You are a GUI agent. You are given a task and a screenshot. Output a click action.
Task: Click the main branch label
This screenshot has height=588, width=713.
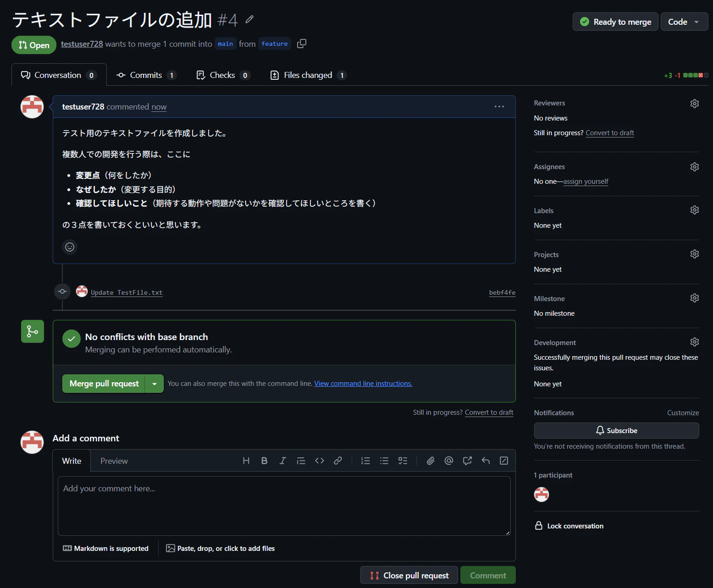coord(225,44)
